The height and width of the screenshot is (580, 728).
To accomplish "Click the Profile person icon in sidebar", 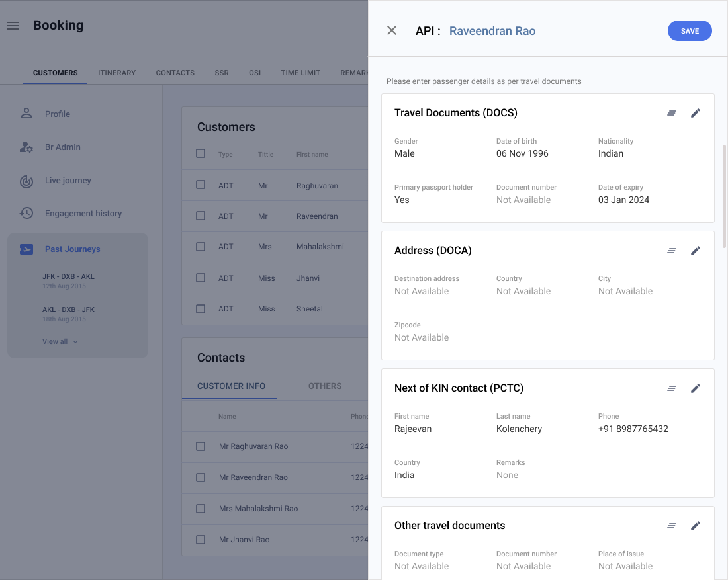I will point(26,114).
